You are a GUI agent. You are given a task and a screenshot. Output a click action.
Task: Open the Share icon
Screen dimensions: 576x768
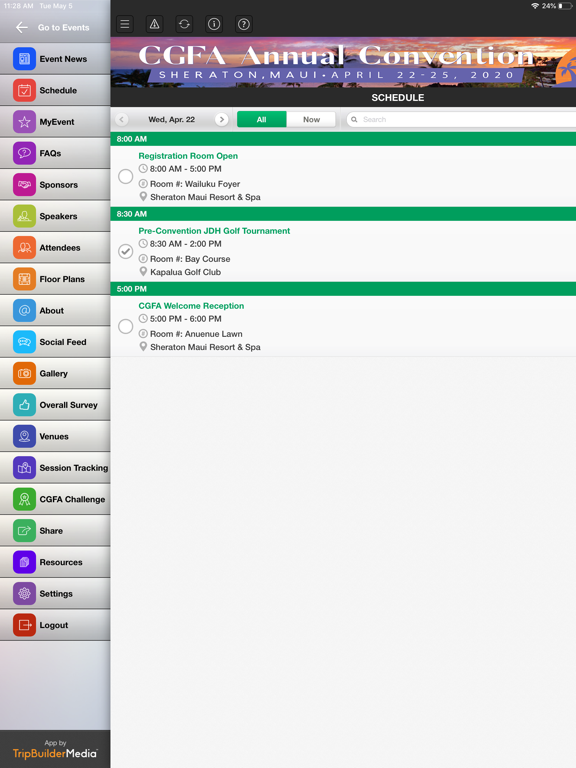pyautogui.click(x=24, y=530)
